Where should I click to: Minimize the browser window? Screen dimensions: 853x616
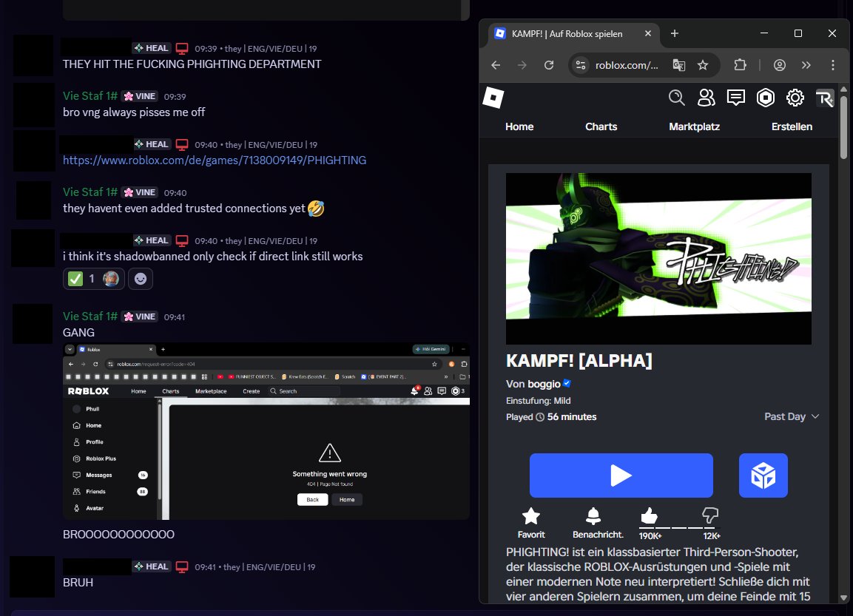coord(763,33)
